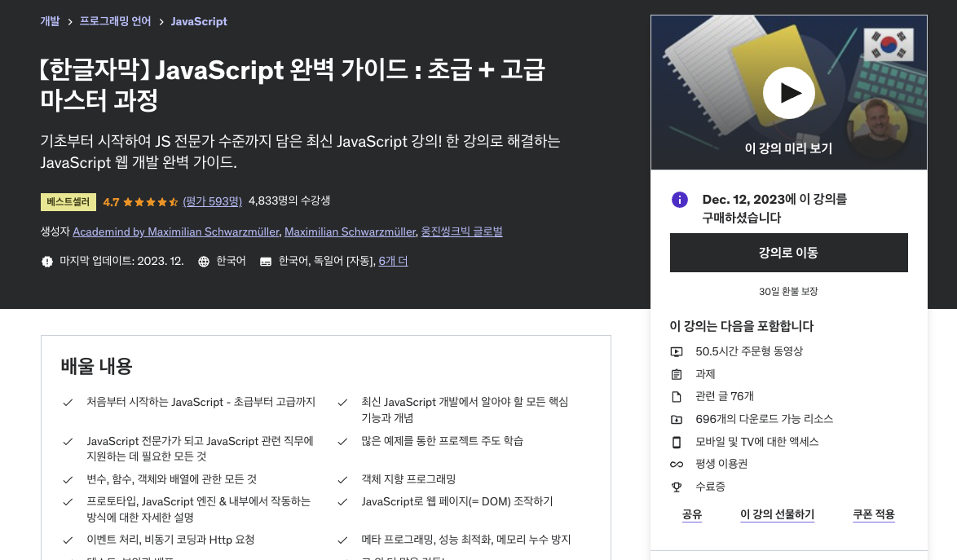Viewport: 957px width, 560px height.
Task: Click the assignment icon next to 과제
Action: click(x=677, y=373)
